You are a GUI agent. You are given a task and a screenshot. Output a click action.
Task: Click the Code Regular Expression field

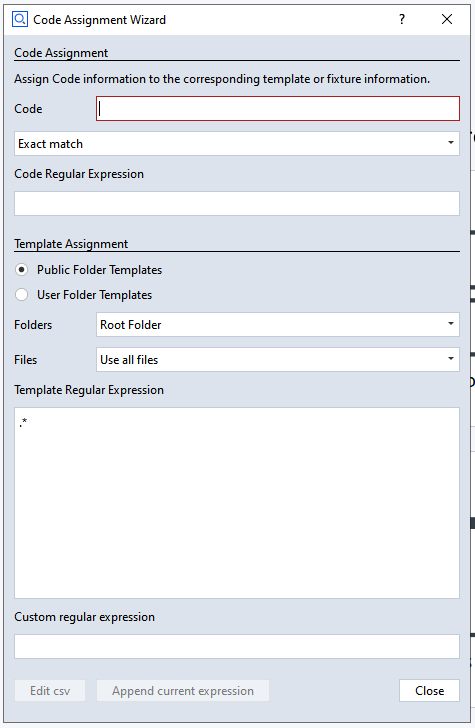tap(237, 203)
